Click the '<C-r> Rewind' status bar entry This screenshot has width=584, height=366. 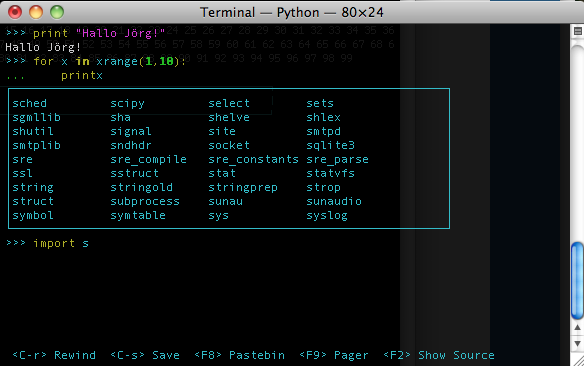tap(54, 355)
